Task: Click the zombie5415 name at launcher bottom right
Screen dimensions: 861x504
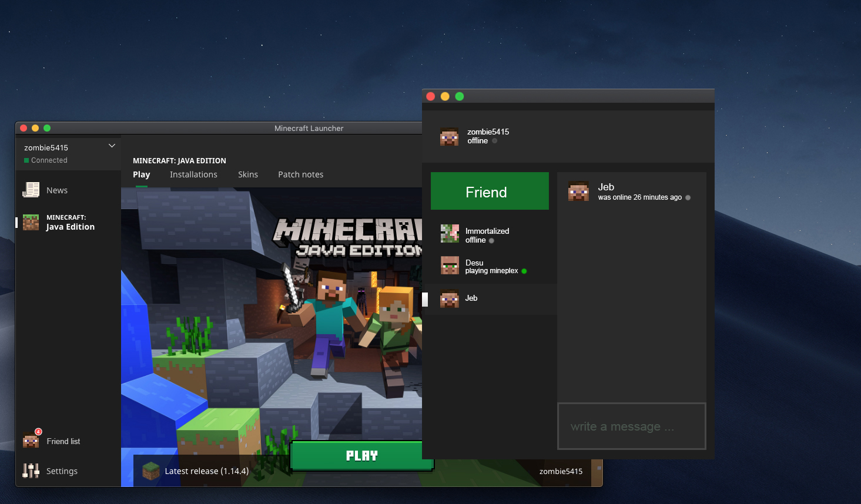Action: [x=561, y=471]
